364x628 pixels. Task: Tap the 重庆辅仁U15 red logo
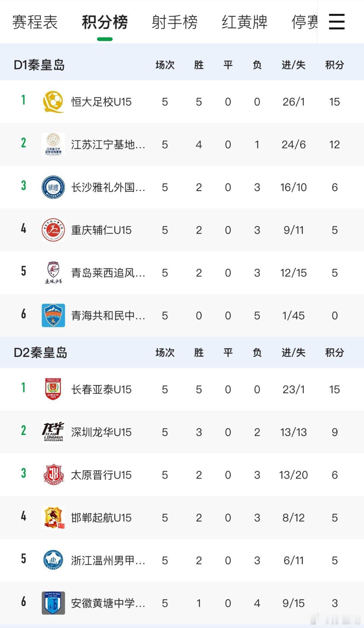coord(53,230)
